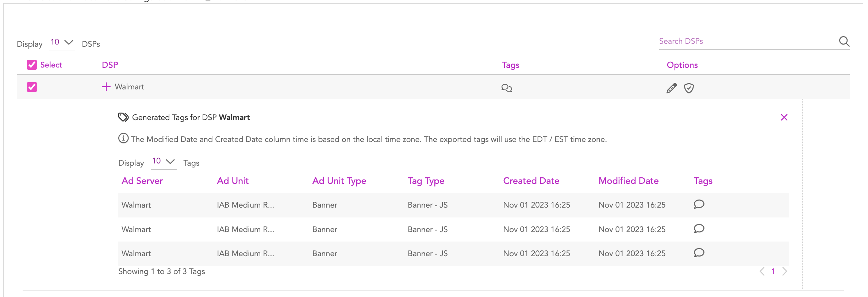The image size is (868, 297).
Task: Uncheck the Walmart row checkbox
Action: click(32, 87)
